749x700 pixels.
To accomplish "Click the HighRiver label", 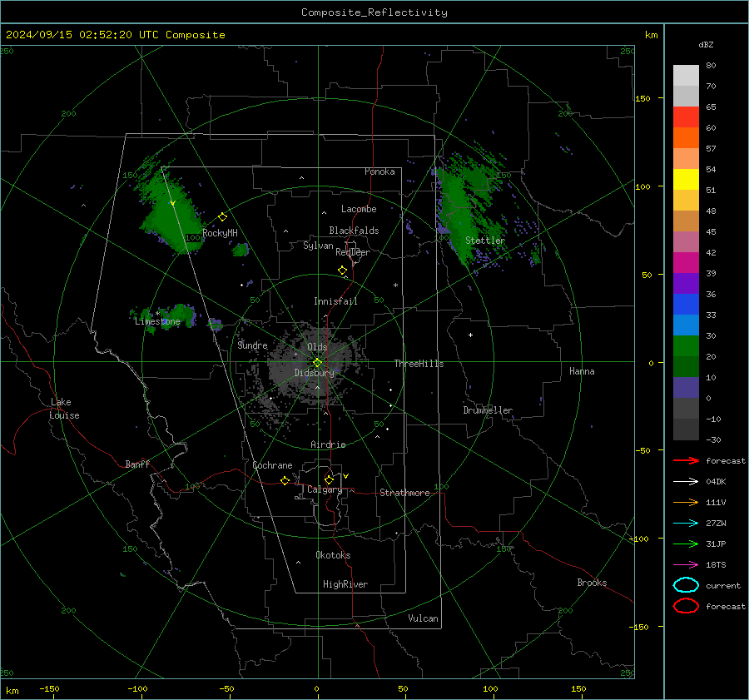I will (x=345, y=584).
